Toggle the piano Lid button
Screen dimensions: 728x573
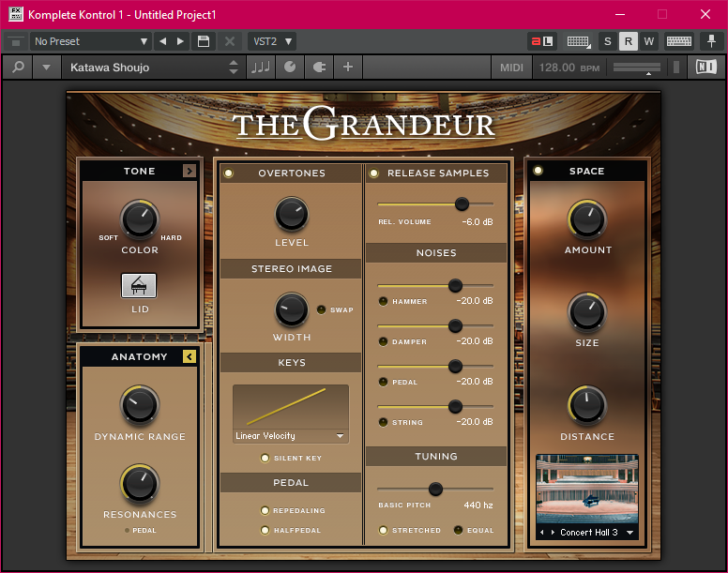[x=139, y=285]
